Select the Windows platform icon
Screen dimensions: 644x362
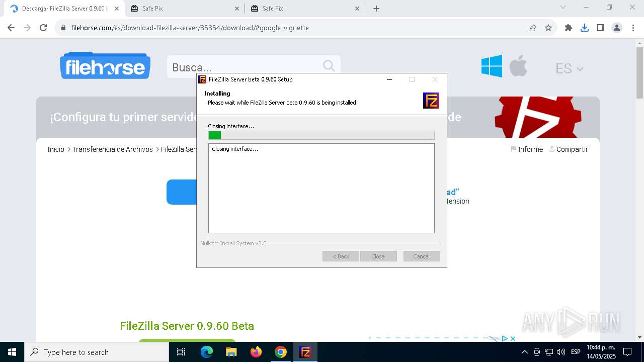(492, 66)
